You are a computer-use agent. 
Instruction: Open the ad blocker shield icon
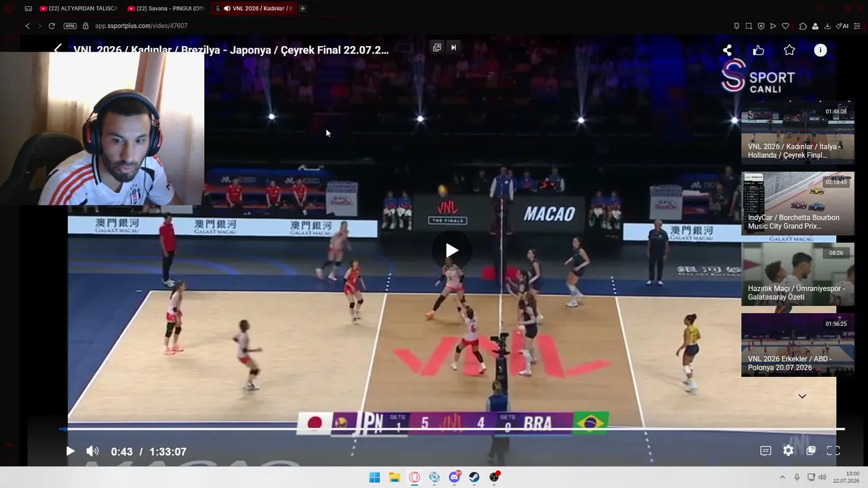(x=761, y=26)
